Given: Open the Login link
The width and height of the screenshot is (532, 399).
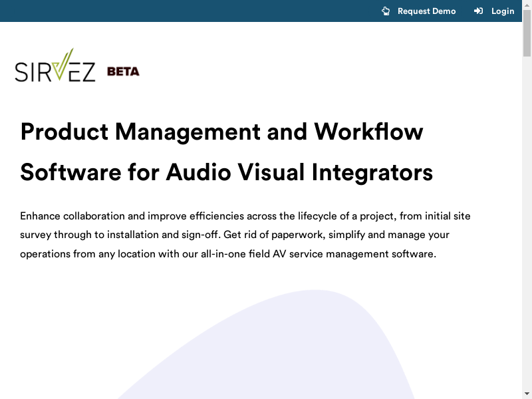Looking at the screenshot, I should coord(502,11).
